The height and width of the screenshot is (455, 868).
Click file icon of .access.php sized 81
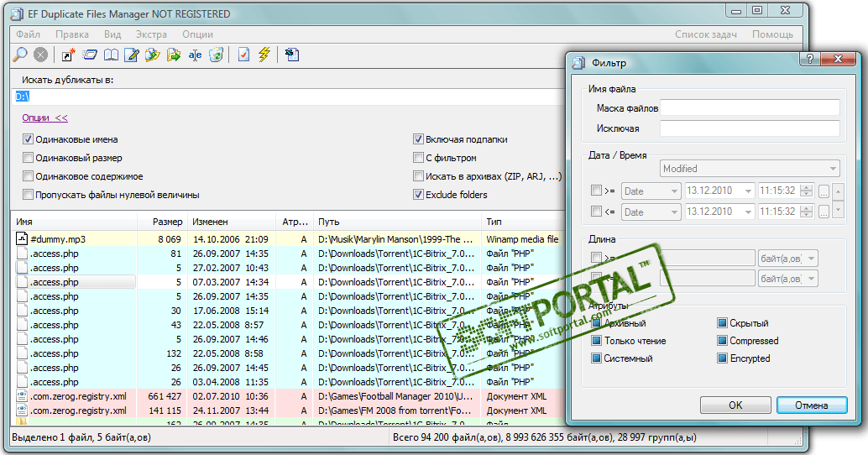22,253
